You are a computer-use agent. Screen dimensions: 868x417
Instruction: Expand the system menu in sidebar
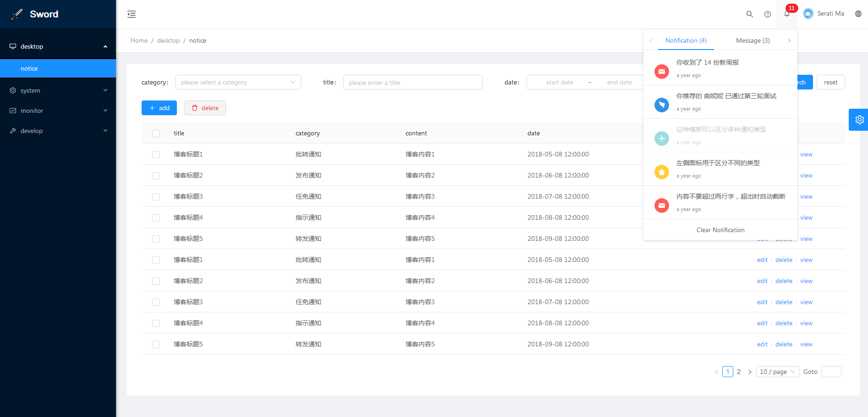coord(58,90)
